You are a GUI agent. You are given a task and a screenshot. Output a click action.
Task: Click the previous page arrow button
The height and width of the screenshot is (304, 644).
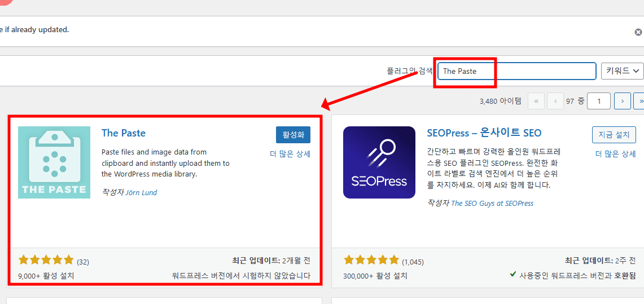555,101
